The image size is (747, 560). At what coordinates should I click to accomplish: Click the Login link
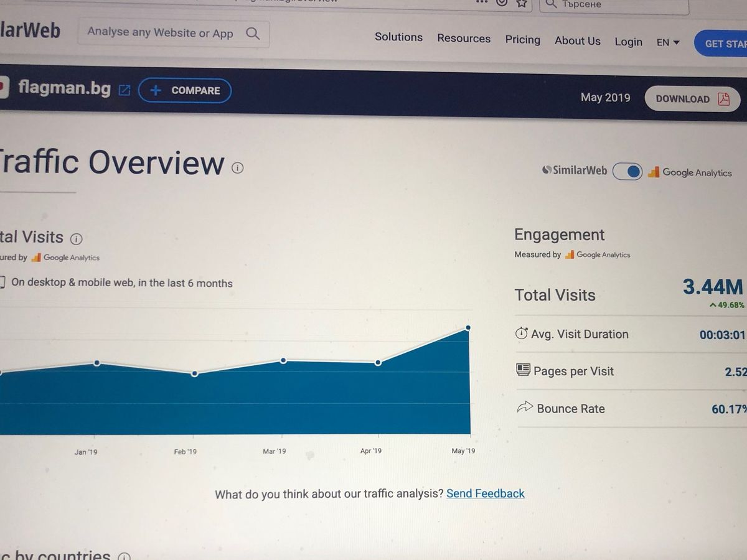(629, 42)
